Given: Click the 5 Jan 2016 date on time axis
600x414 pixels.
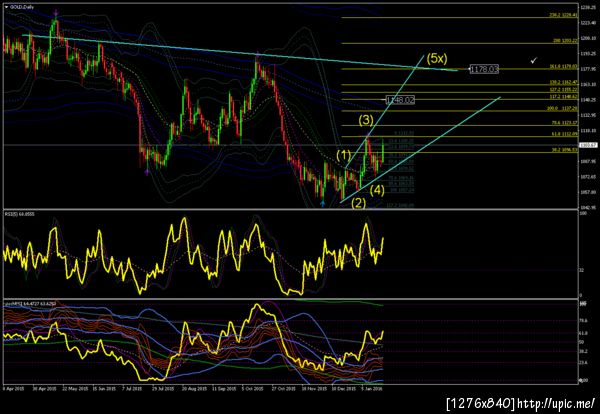Looking at the screenshot, I should [x=371, y=388].
